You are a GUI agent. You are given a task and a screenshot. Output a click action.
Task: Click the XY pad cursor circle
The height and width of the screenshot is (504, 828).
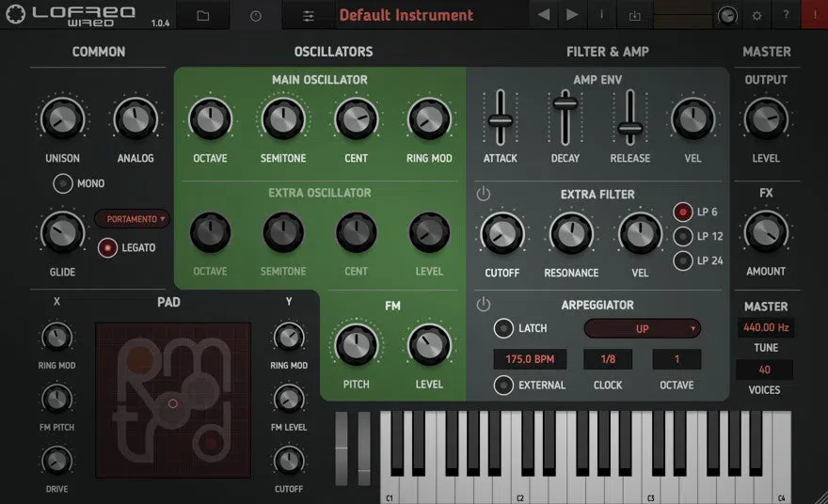click(173, 403)
